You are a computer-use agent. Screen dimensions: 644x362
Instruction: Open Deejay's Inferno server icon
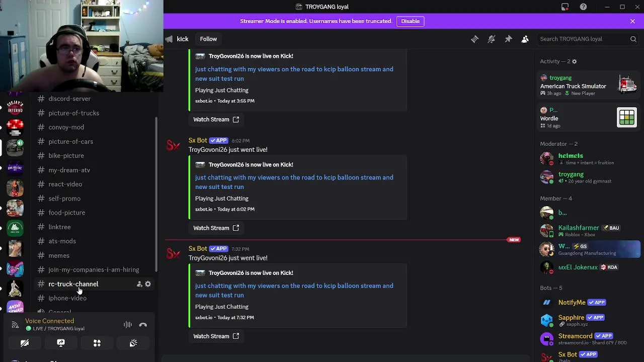15,107
